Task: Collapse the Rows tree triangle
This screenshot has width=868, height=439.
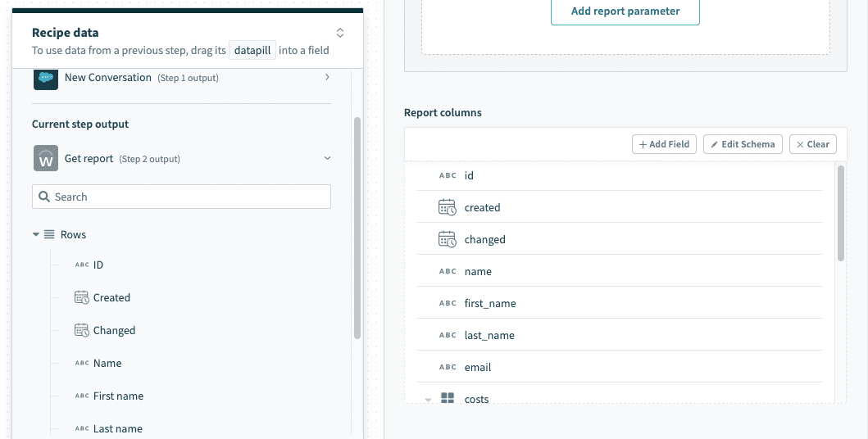Action: 36,234
